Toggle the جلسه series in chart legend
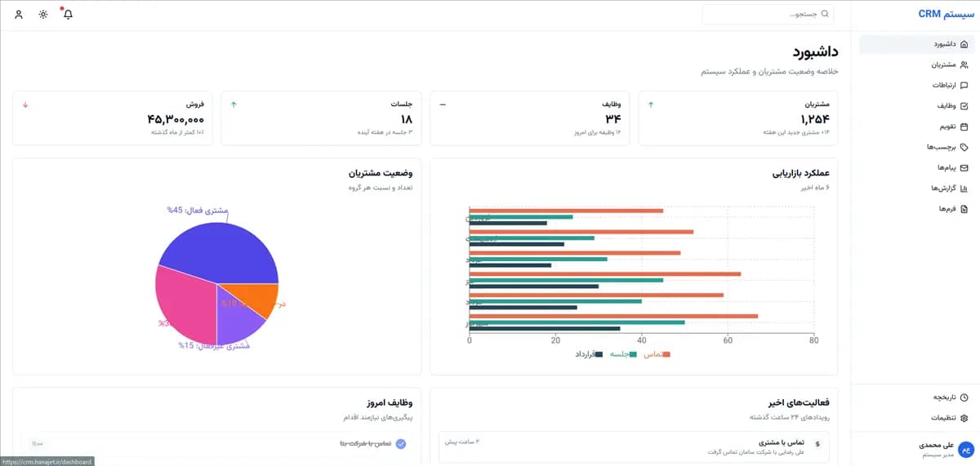The height and width of the screenshot is (466, 980). [621, 354]
